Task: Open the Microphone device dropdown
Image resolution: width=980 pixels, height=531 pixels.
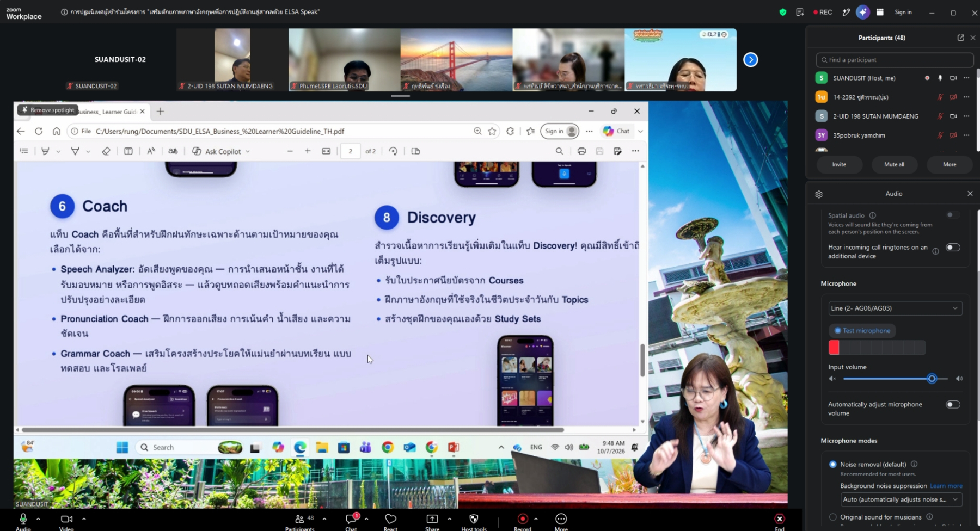Action: tap(895, 308)
